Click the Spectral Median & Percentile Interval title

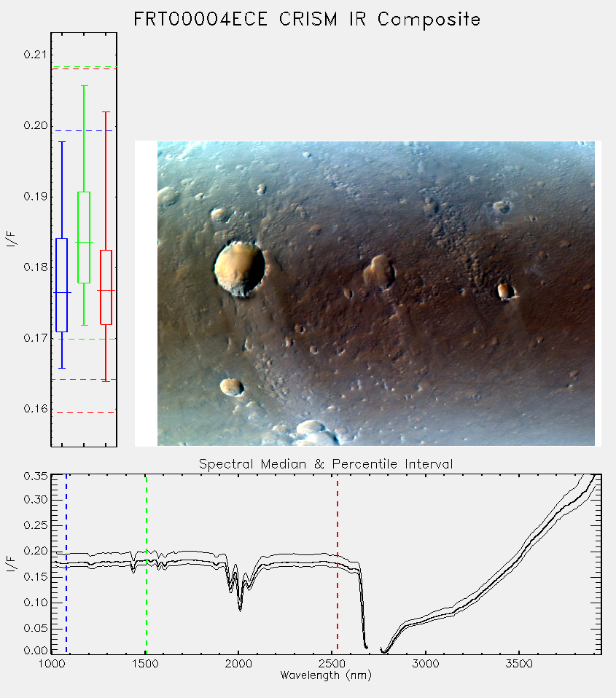(326, 464)
